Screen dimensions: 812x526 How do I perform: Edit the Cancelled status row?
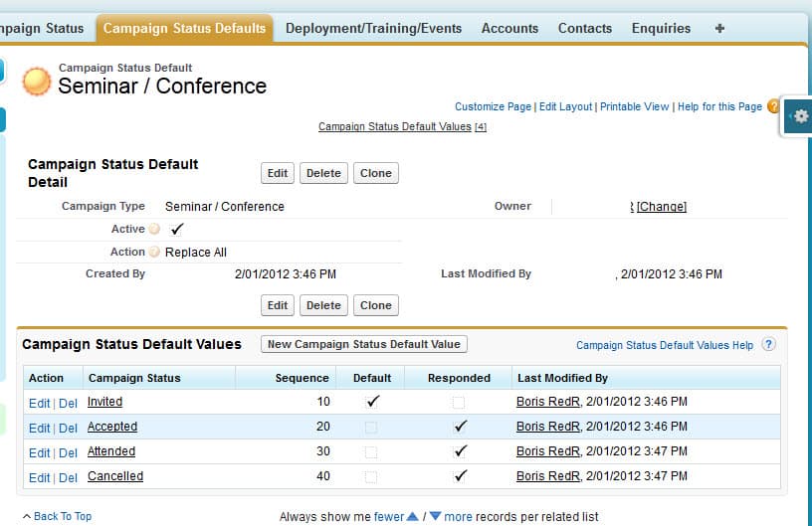40,478
